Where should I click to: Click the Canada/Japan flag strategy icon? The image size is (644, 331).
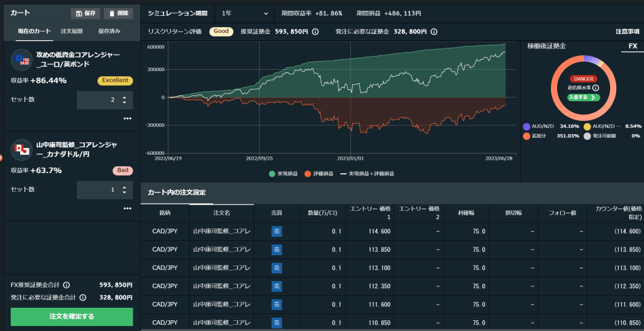[x=22, y=149]
